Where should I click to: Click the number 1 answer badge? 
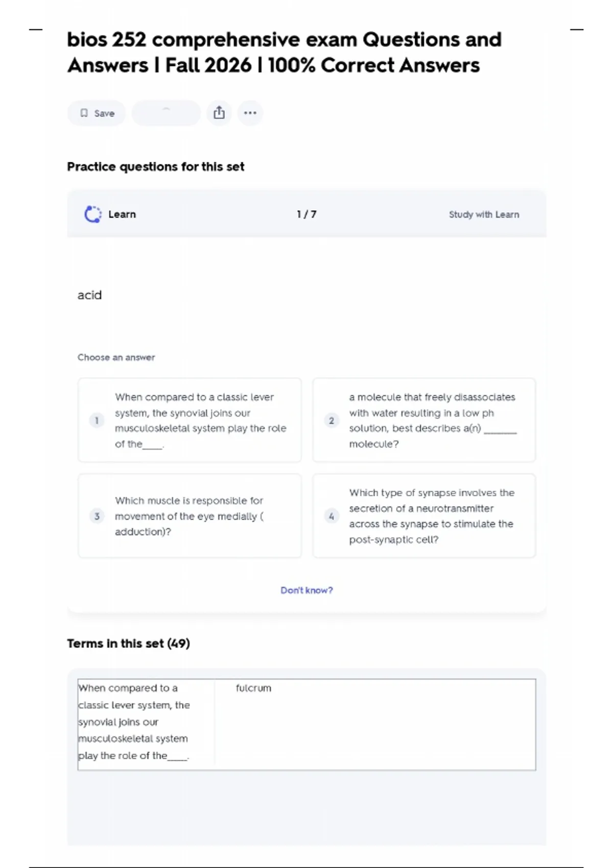click(x=97, y=420)
